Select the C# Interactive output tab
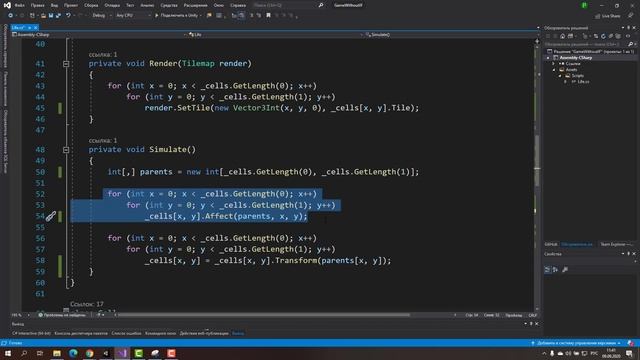Image resolution: width=640 pixels, height=360 pixels. [x=31, y=333]
